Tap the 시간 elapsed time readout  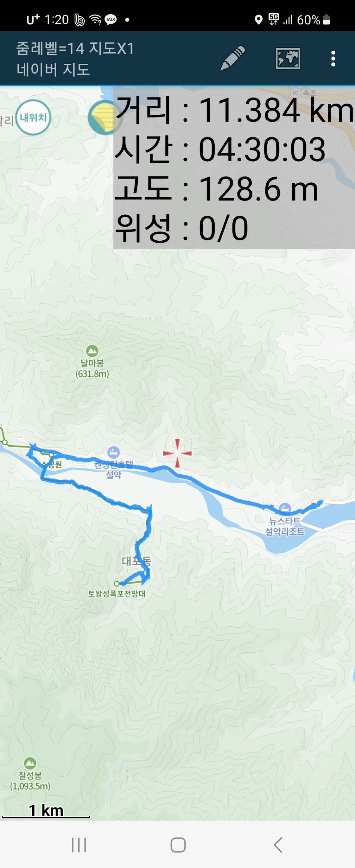click(x=220, y=149)
